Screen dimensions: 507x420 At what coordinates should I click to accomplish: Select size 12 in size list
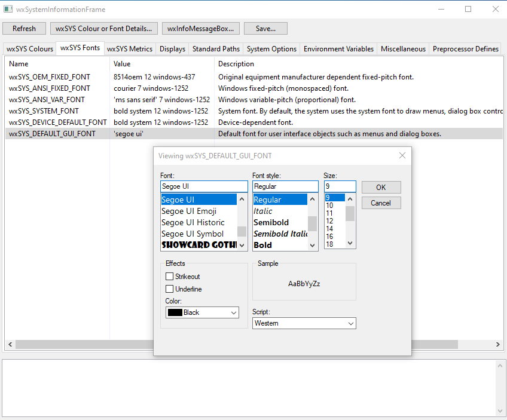335,220
